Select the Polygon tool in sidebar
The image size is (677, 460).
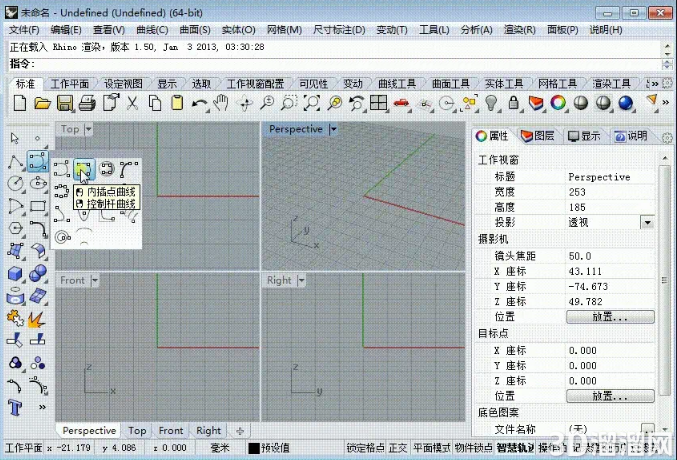click(16, 228)
